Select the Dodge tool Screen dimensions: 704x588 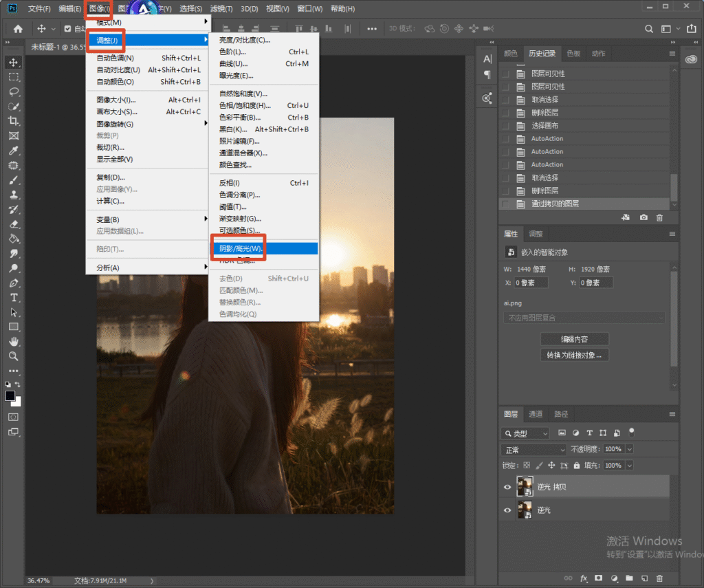pyautogui.click(x=14, y=268)
